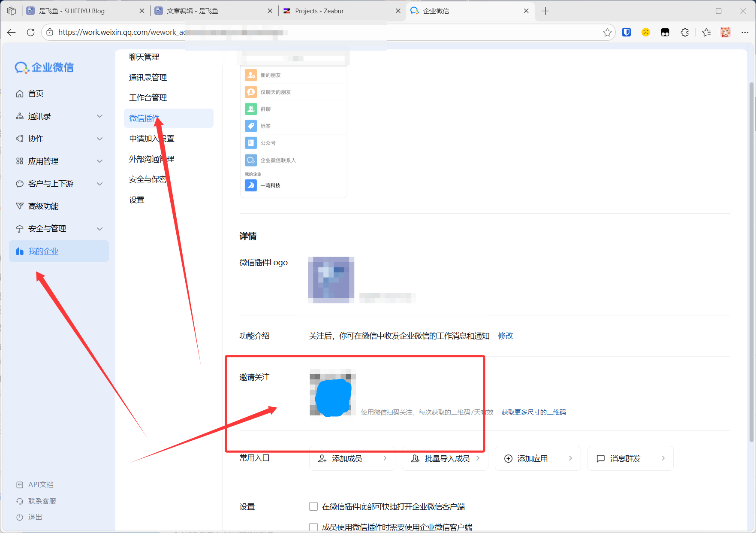The image size is (756, 533).
Task: Click the 添加成员 button
Action: (x=352, y=458)
